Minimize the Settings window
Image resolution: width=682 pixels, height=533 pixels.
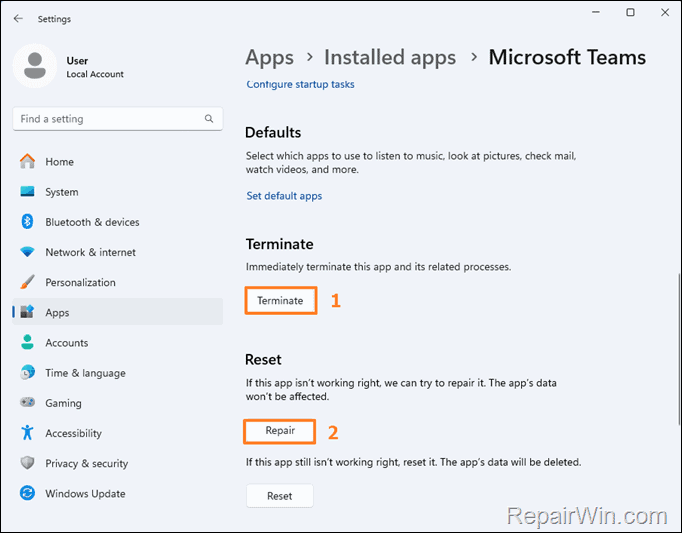tap(596, 12)
